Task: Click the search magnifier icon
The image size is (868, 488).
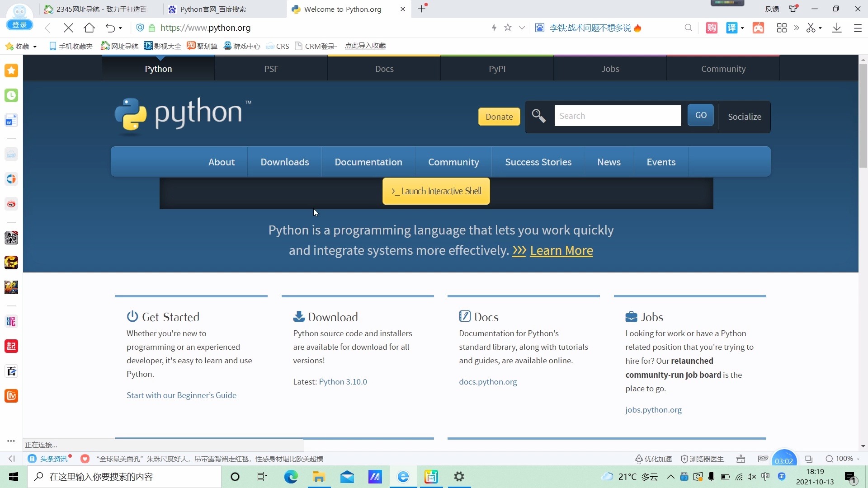Action: click(538, 116)
